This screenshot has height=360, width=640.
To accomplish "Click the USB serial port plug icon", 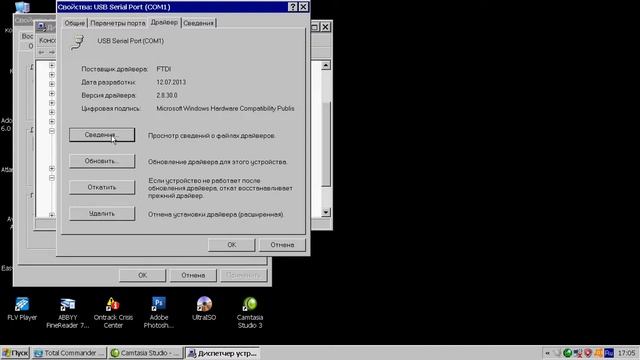I will click(x=77, y=42).
